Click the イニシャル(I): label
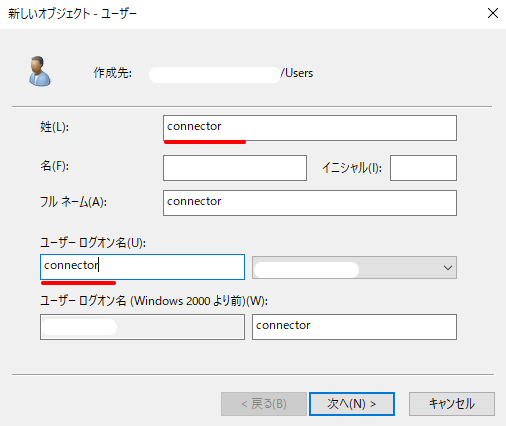The width and height of the screenshot is (506, 426). pos(352,168)
